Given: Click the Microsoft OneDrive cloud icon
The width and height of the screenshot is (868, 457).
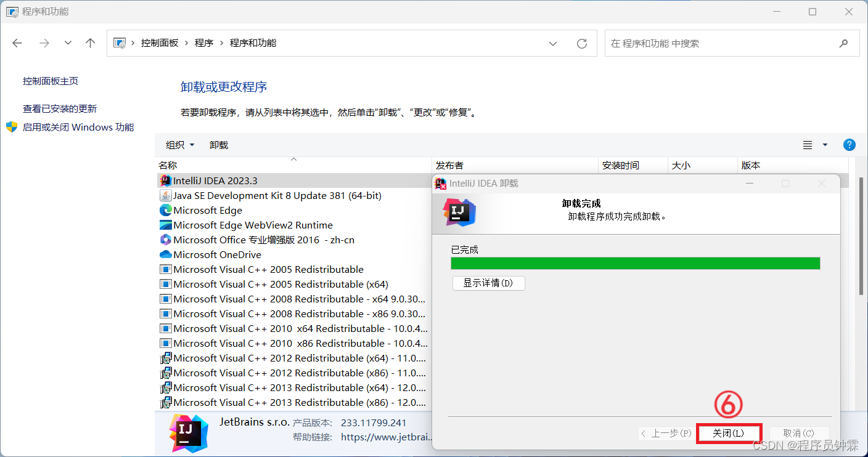Looking at the screenshot, I should pos(165,254).
